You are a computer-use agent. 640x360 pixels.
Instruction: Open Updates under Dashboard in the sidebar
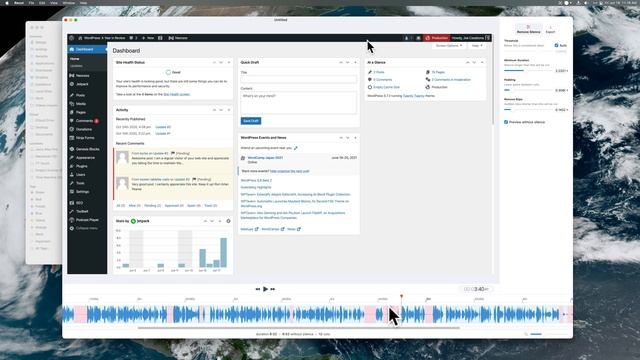point(76,66)
